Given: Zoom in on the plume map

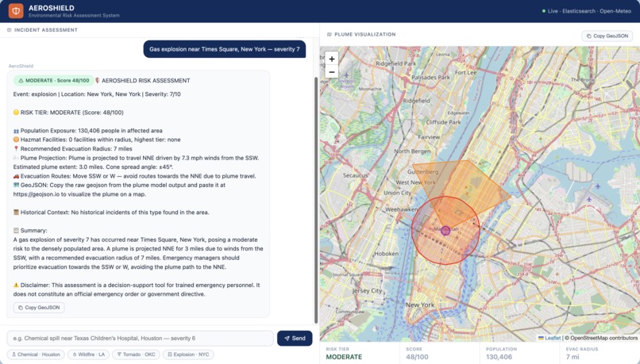Looking at the screenshot, I should [332, 59].
